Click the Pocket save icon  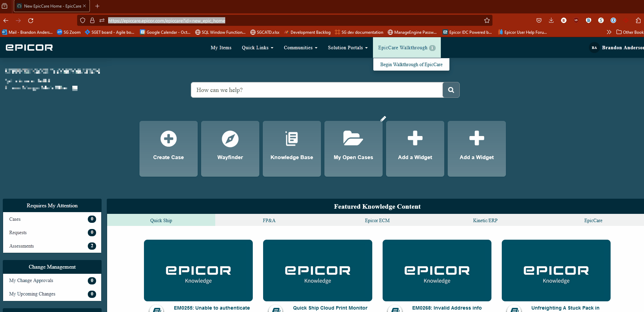(x=539, y=21)
